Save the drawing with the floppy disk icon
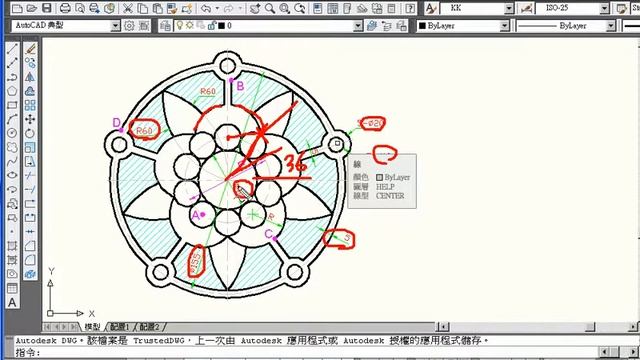 click(47, 8)
